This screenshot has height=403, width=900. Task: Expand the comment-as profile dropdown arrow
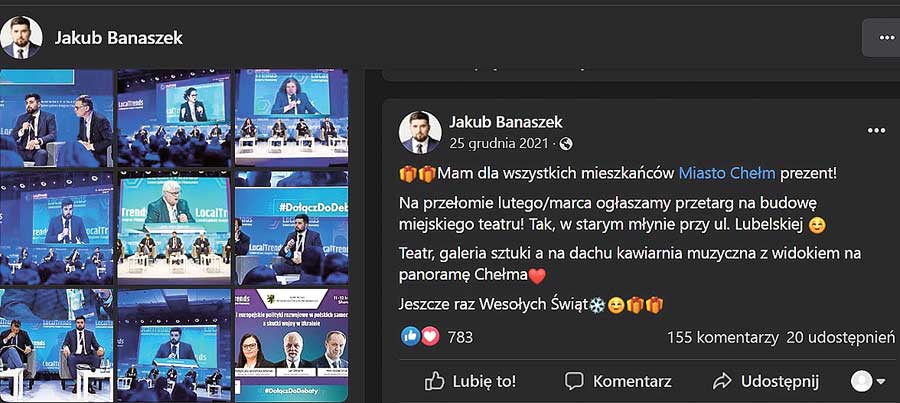click(x=880, y=382)
